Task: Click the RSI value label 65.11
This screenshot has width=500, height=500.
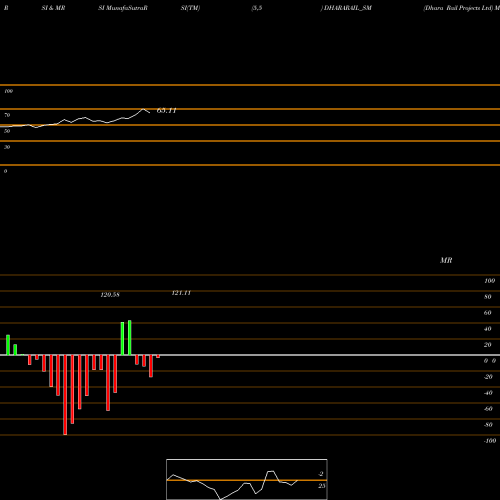Action: click(x=166, y=110)
